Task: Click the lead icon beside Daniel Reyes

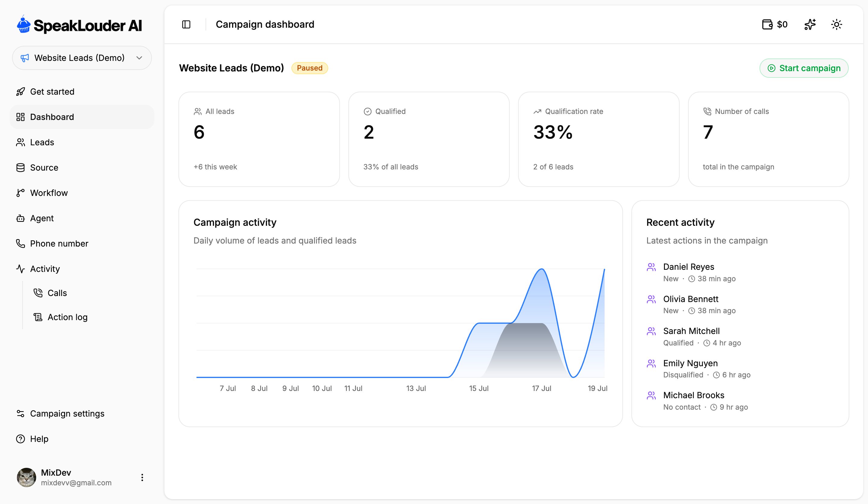Action: [x=651, y=267]
